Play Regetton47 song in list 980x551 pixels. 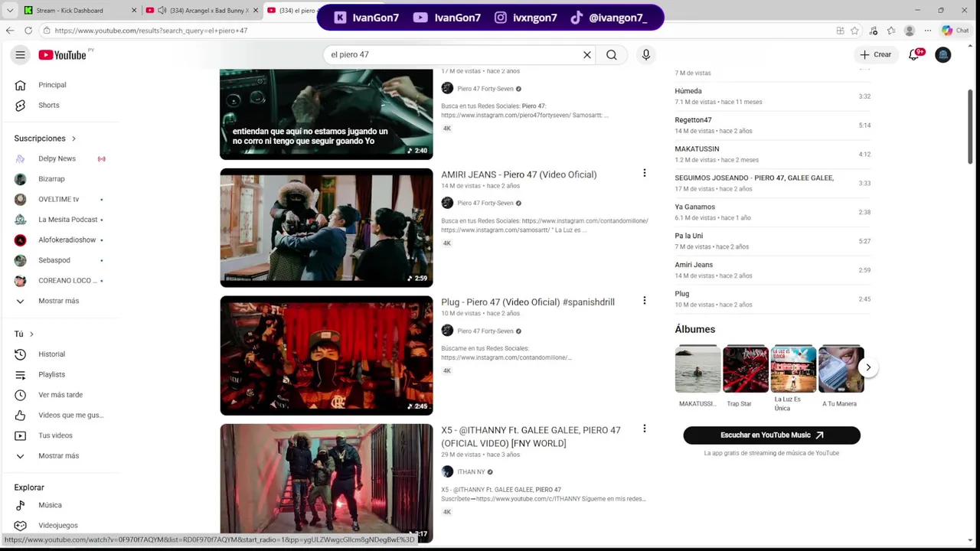click(773, 126)
